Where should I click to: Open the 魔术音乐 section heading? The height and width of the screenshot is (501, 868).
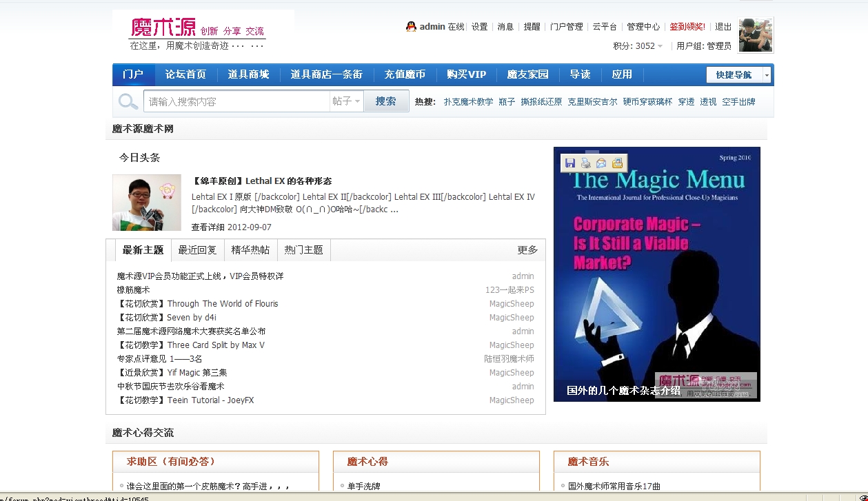coord(588,462)
